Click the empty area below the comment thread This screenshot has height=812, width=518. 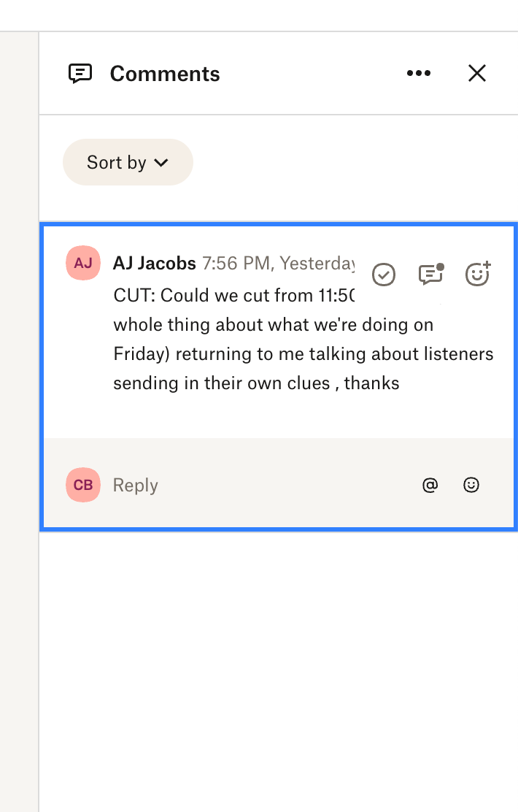(277, 657)
